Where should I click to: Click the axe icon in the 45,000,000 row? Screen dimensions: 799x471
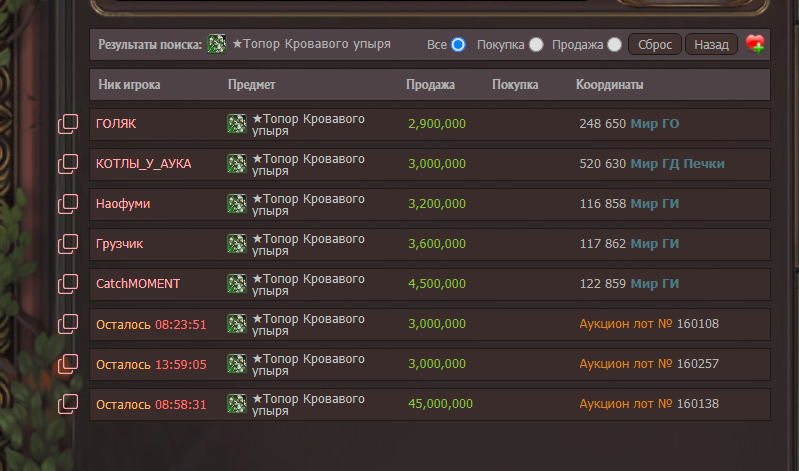pyautogui.click(x=237, y=404)
